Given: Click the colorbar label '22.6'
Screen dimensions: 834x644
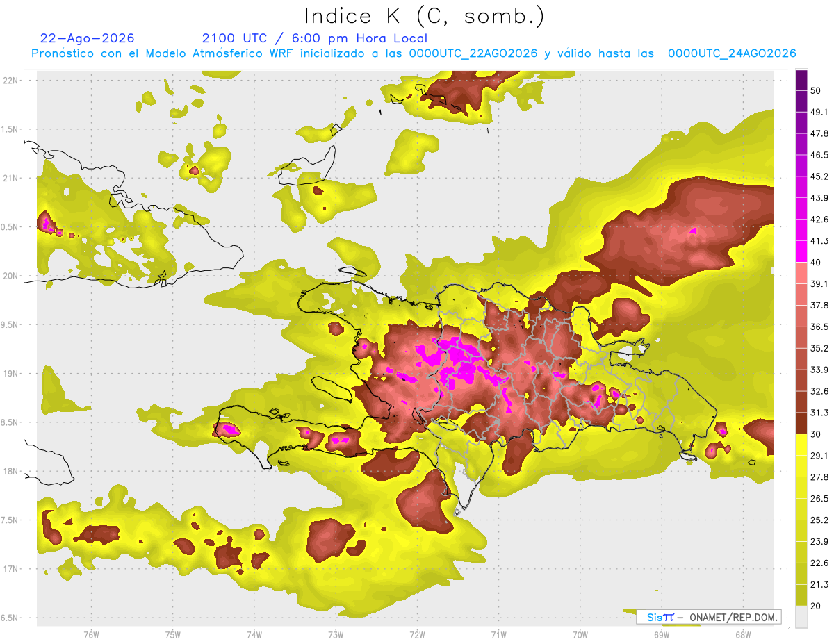Looking at the screenshot, I should tap(820, 563).
